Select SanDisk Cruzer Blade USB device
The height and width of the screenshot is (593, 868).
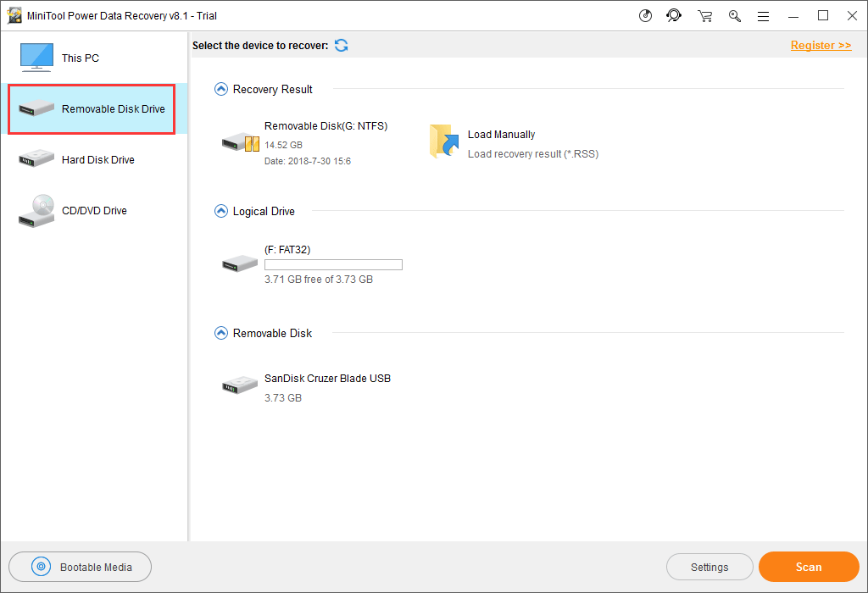click(326, 379)
